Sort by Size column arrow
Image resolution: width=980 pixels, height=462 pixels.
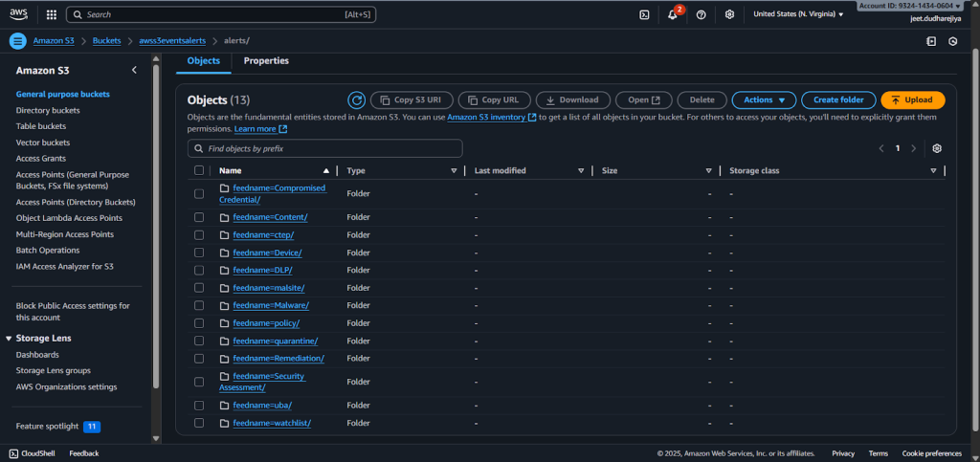click(x=708, y=170)
